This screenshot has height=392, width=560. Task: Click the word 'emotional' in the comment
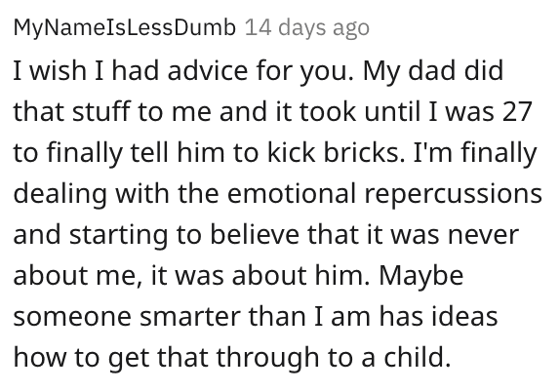pos(292,193)
